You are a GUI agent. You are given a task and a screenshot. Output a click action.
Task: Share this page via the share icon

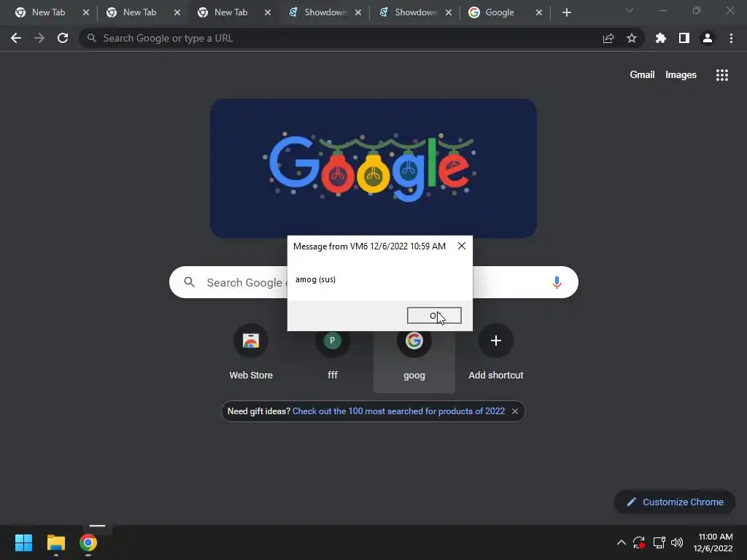point(608,38)
